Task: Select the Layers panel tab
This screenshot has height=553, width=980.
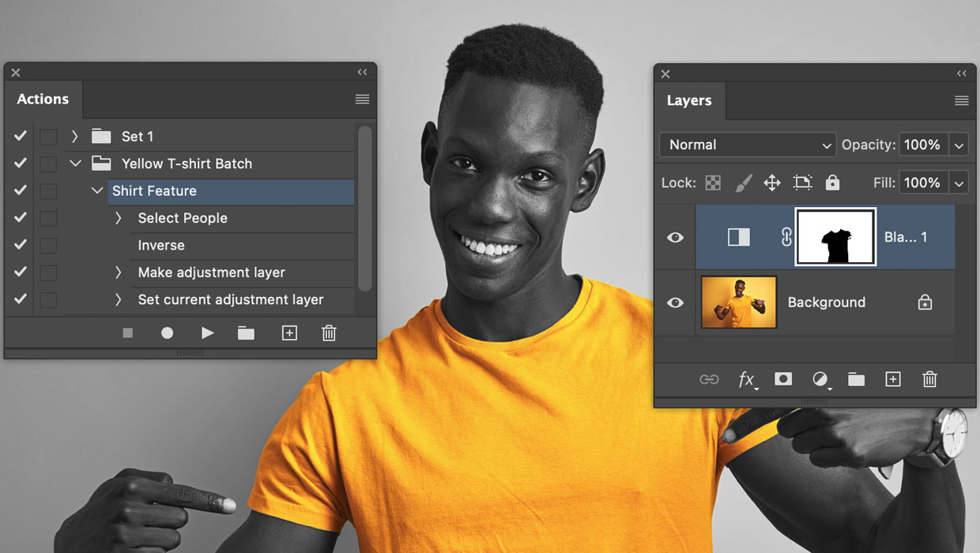Action: [689, 101]
